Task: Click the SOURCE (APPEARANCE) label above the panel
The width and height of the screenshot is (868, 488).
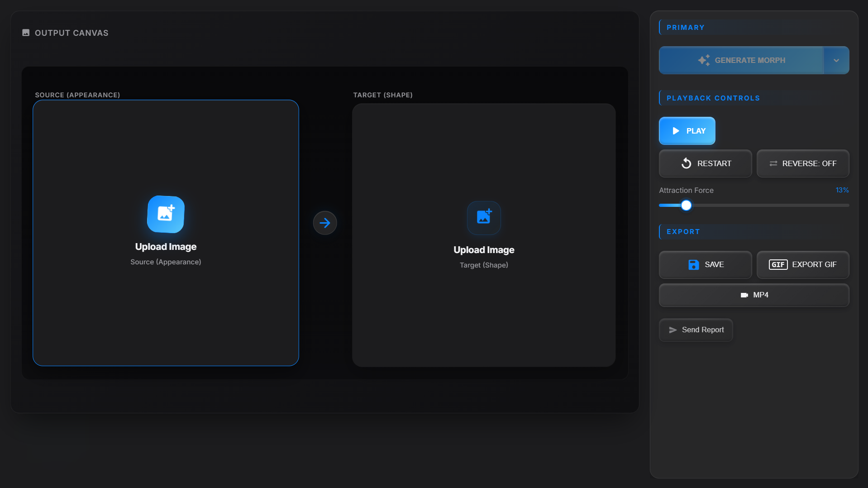Action: 77,95
